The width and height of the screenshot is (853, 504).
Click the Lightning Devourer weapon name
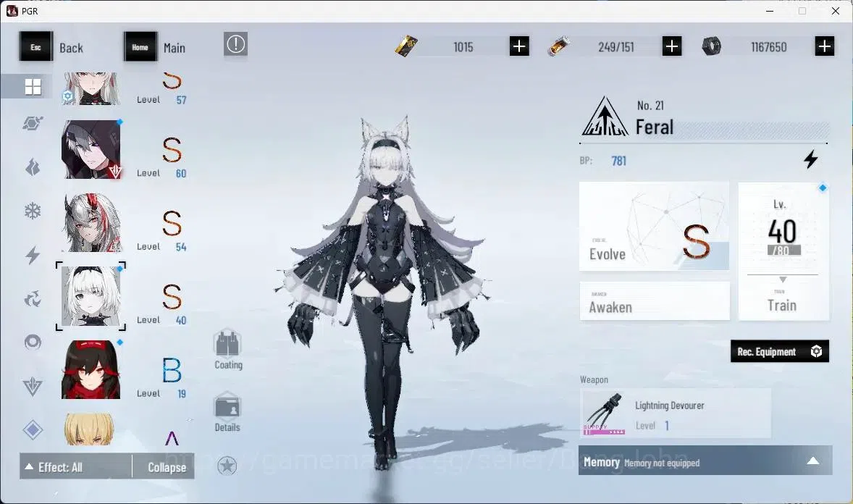(x=669, y=406)
